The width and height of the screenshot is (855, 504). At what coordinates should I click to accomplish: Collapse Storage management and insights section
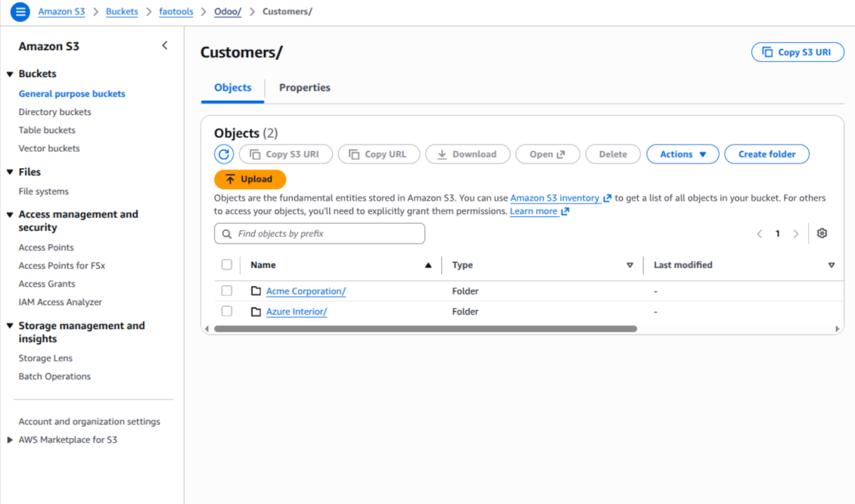pos(10,325)
